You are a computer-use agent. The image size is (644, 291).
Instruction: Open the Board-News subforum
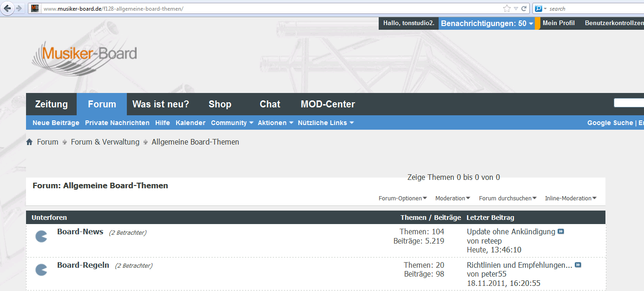point(80,231)
